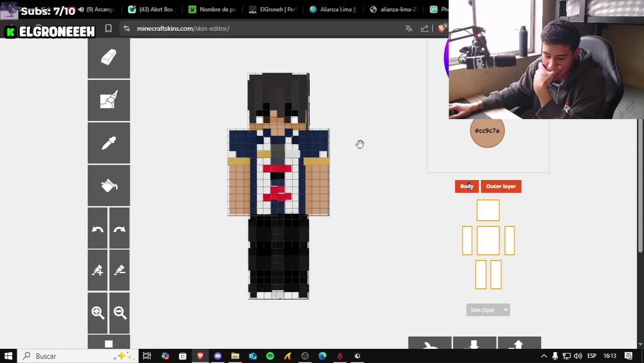This screenshot has width=644, height=363.
Task: Switch to the alianza-lima-2 tab
Action: [x=393, y=9]
